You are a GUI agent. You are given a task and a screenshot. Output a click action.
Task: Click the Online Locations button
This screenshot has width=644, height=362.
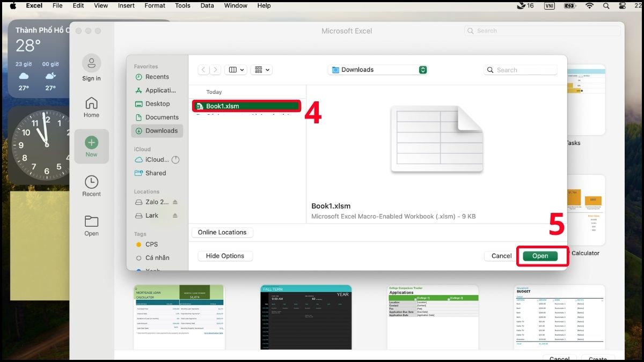pyautogui.click(x=222, y=232)
